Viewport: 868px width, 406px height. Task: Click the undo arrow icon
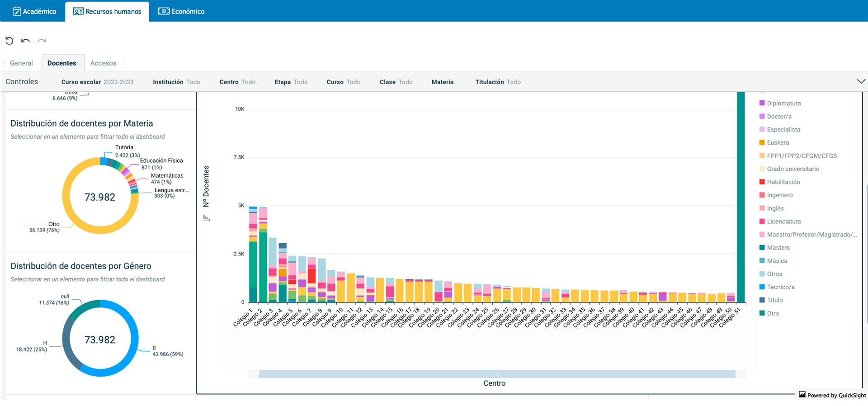click(25, 41)
